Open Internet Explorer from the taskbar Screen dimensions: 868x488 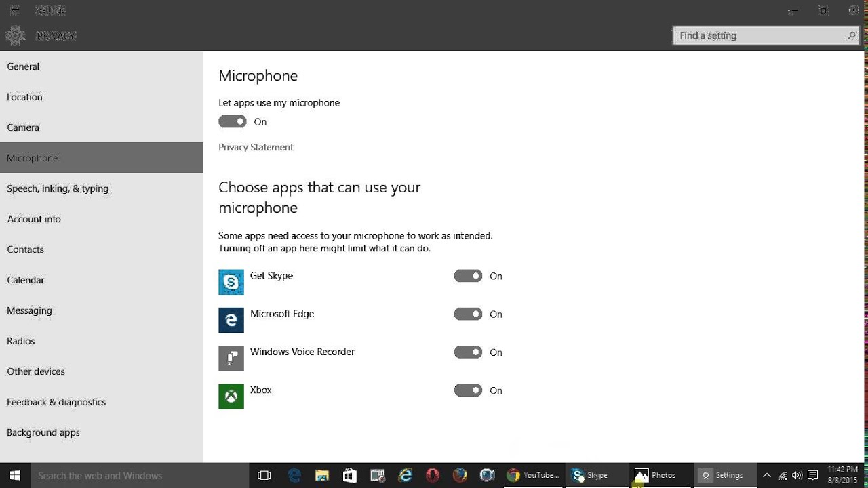pyautogui.click(x=406, y=475)
